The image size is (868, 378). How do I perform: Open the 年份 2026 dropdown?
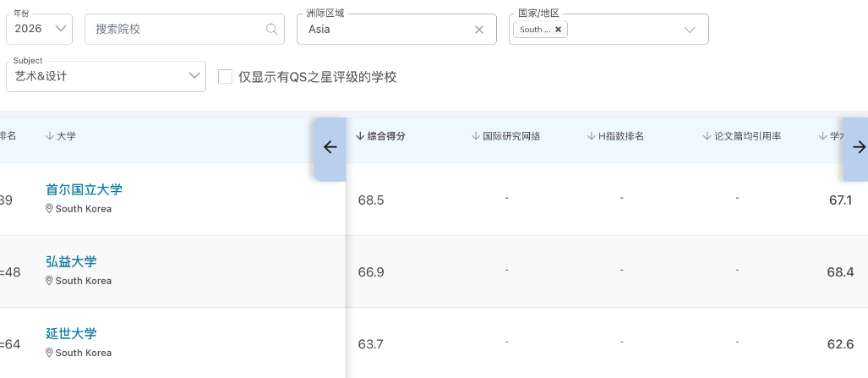coord(39,29)
